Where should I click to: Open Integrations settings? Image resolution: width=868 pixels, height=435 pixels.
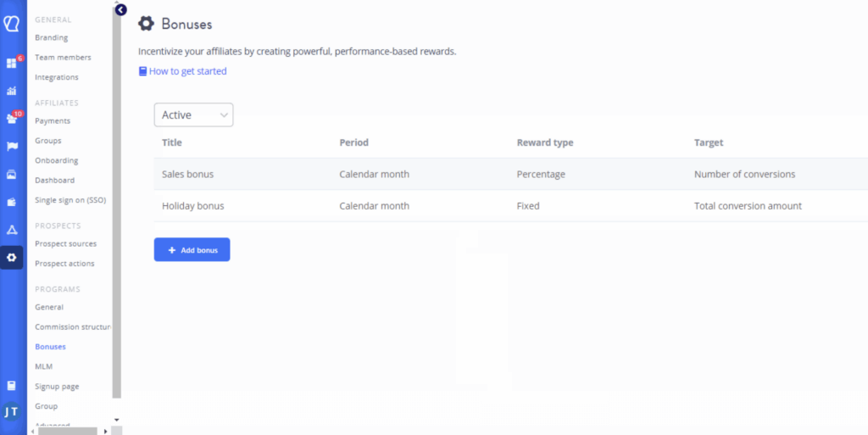[57, 77]
